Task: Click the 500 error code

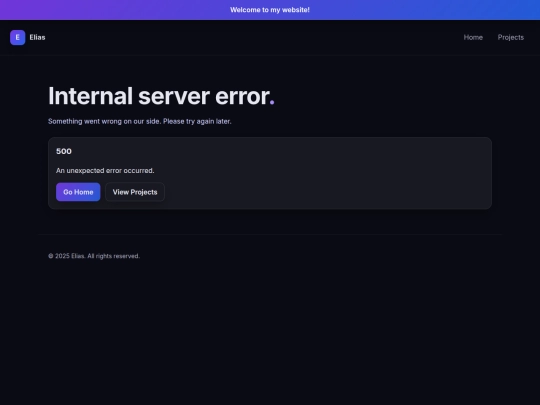Action: point(64,151)
